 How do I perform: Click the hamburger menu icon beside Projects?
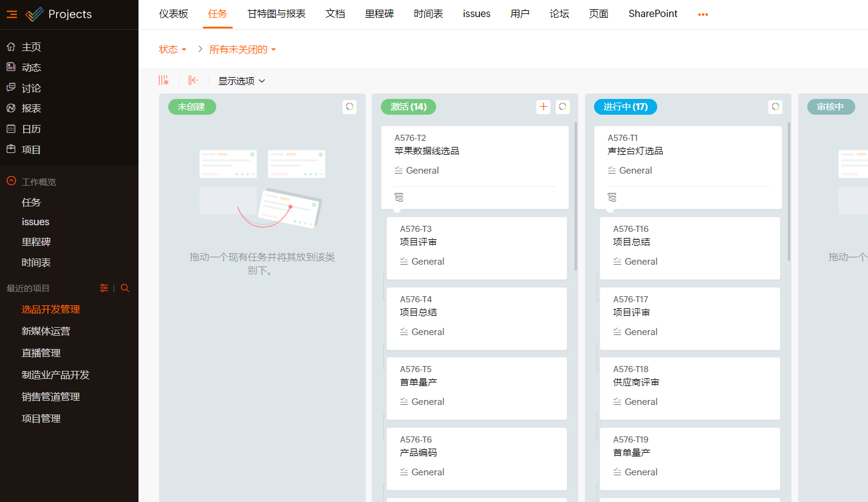pyautogui.click(x=12, y=15)
